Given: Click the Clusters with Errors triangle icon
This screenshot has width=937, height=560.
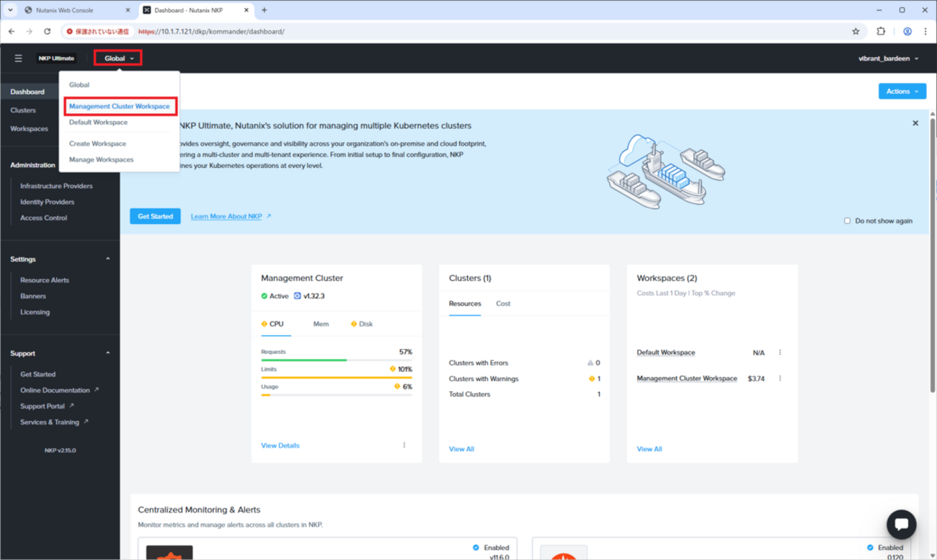Looking at the screenshot, I should tap(590, 363).
